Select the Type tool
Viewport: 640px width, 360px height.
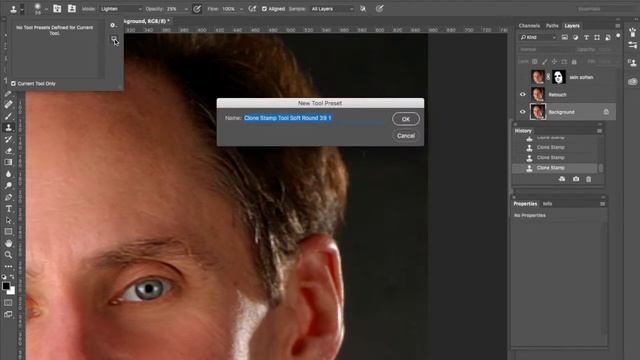click(x=8, y=209)
